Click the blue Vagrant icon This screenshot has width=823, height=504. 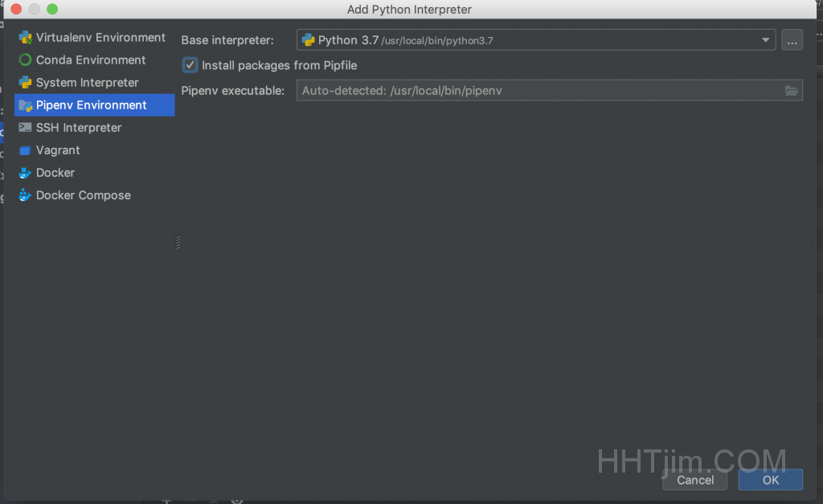(x=25, y=150)
